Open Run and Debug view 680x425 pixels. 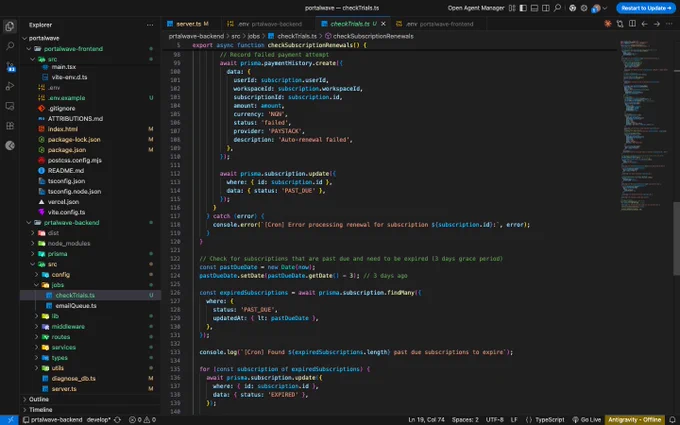click(10, 86)
